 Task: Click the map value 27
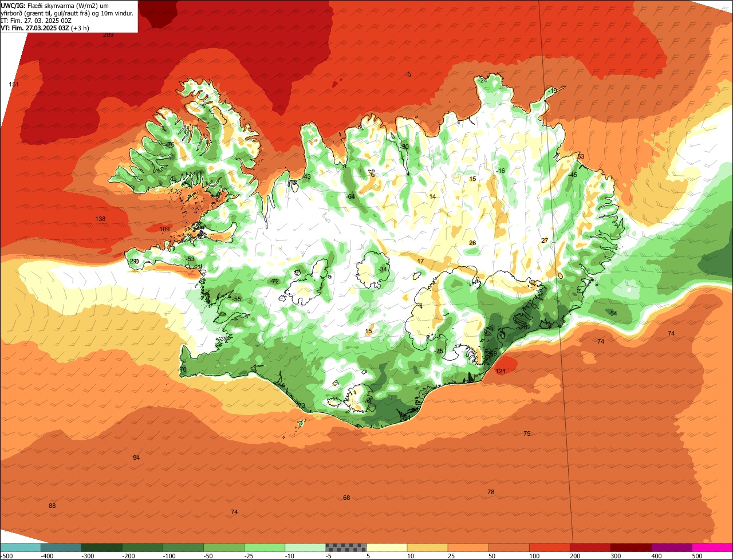tap(545, 240)
